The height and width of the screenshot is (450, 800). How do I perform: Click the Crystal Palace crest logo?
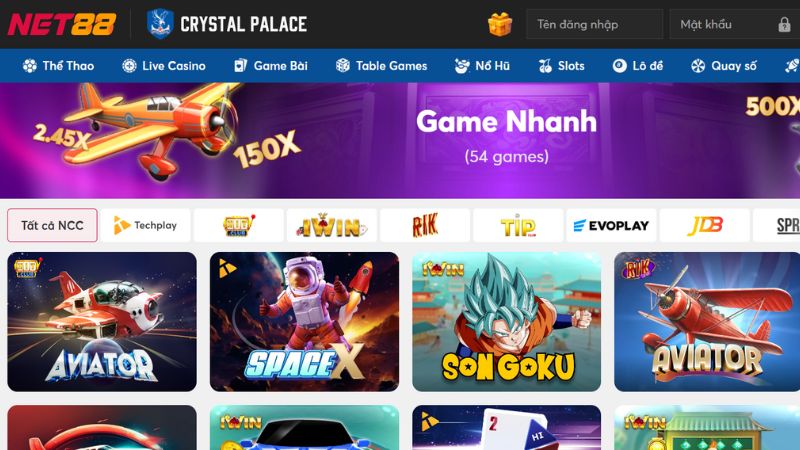pos(160,24)
